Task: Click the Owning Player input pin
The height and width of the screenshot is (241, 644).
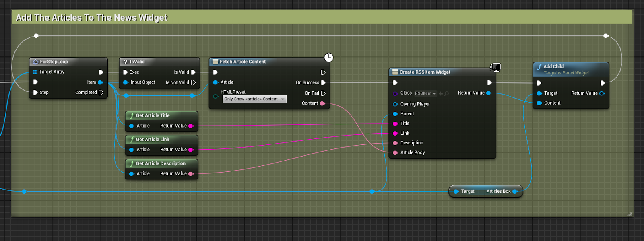Action: pyautogui.click(x=395, y=104)
